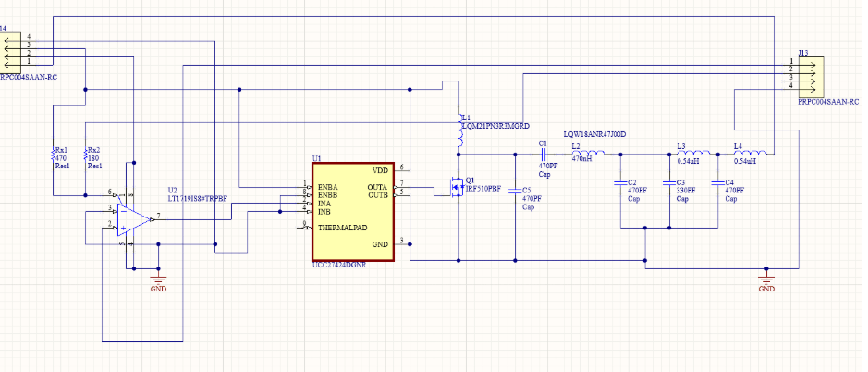Select capacitor C3 symbol
This screenshot has height=372, width=868.
[668, 182]
